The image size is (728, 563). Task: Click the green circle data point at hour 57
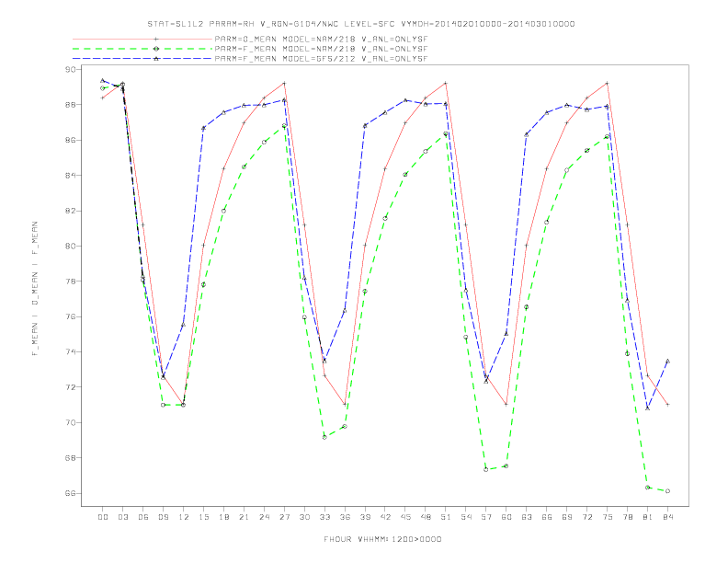486,470
